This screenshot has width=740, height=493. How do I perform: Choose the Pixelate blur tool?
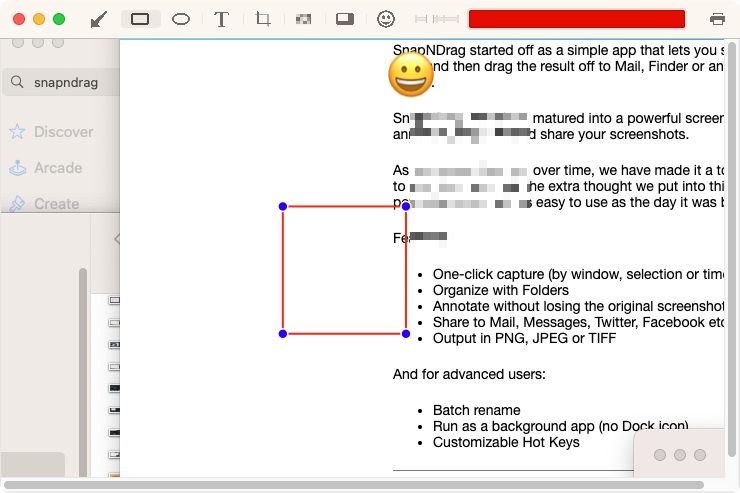(303, 19)
